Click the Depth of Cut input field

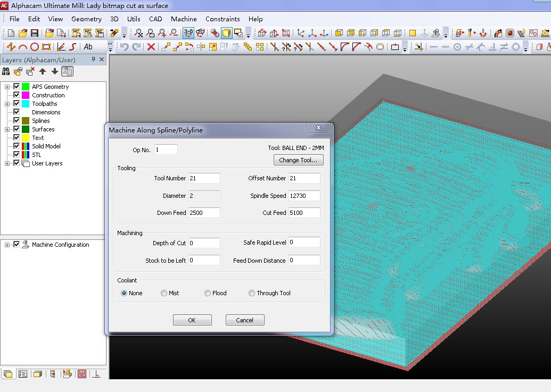(x=204, y=243)
